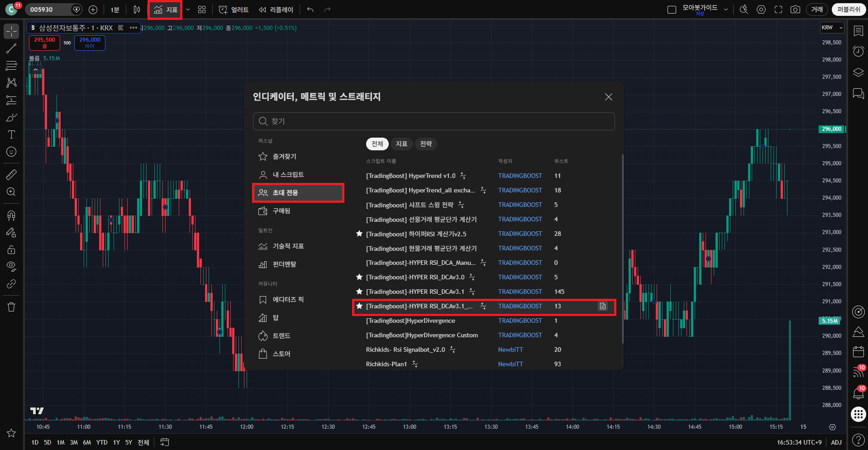Open the Fibonacci tools group

11,66
